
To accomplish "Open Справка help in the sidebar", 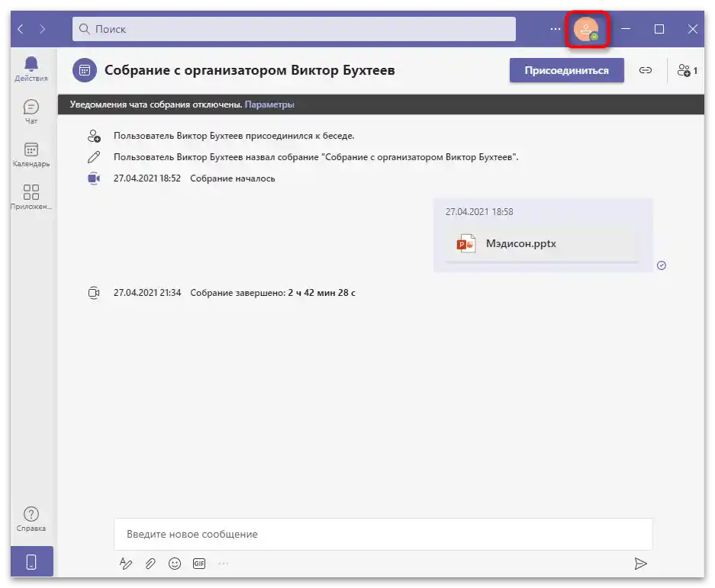I will pos(31,519).
